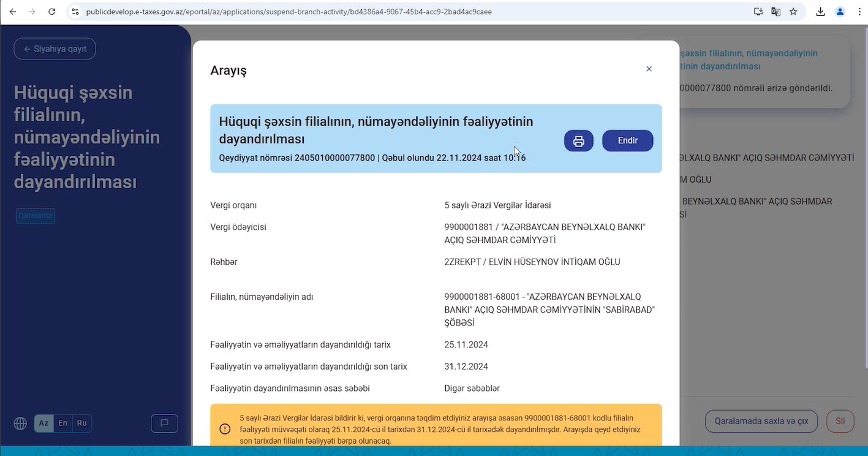Click the browser back arrow
868x456 pixels.
pyautogui.click(x=12, y=12)
